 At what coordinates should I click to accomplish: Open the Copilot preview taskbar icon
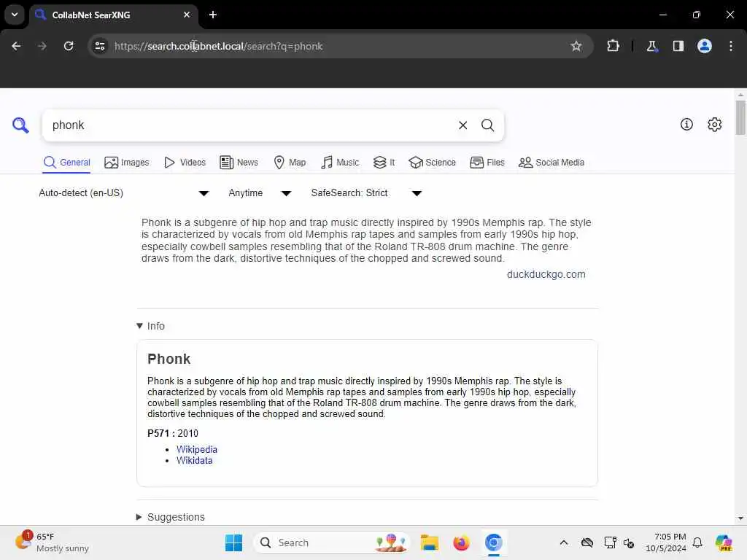(x=724, y=542)
